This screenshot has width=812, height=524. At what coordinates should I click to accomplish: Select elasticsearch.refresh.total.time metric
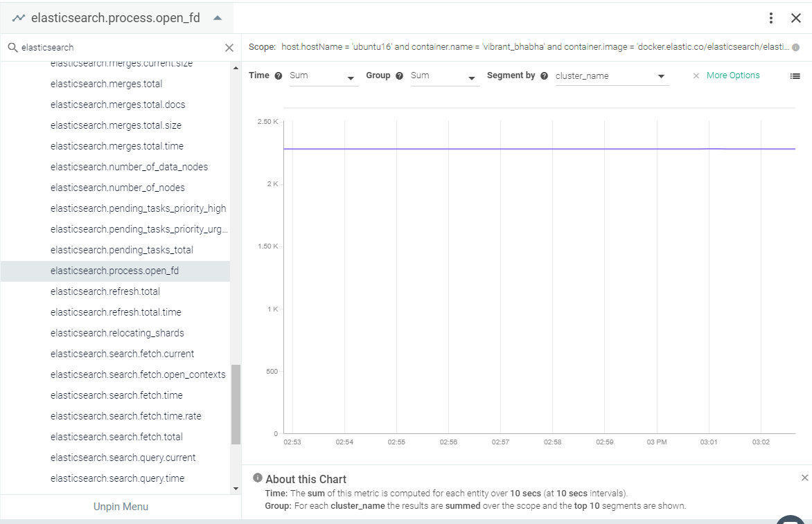115,312
